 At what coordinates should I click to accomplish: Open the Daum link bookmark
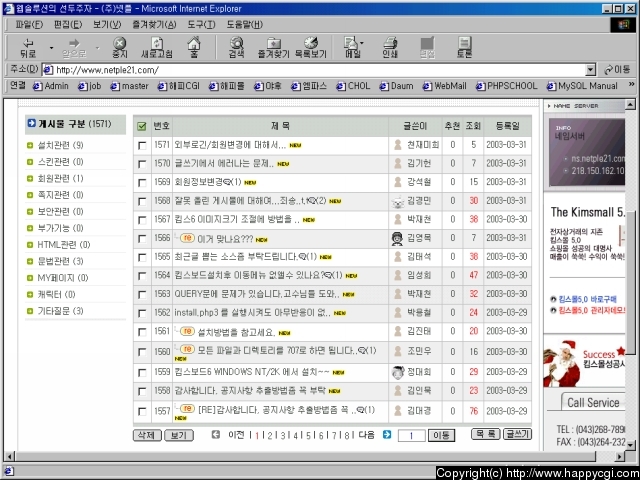click(396, 86)
